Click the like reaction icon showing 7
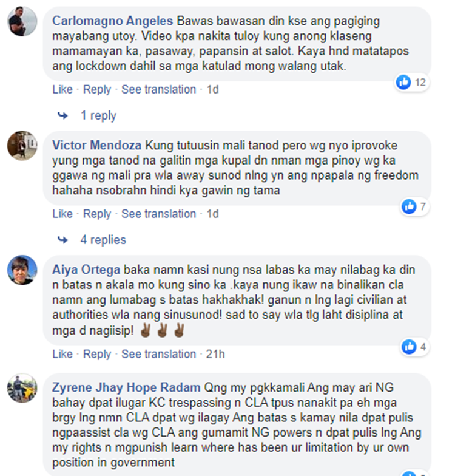The image size is (455, 476). 409,206
